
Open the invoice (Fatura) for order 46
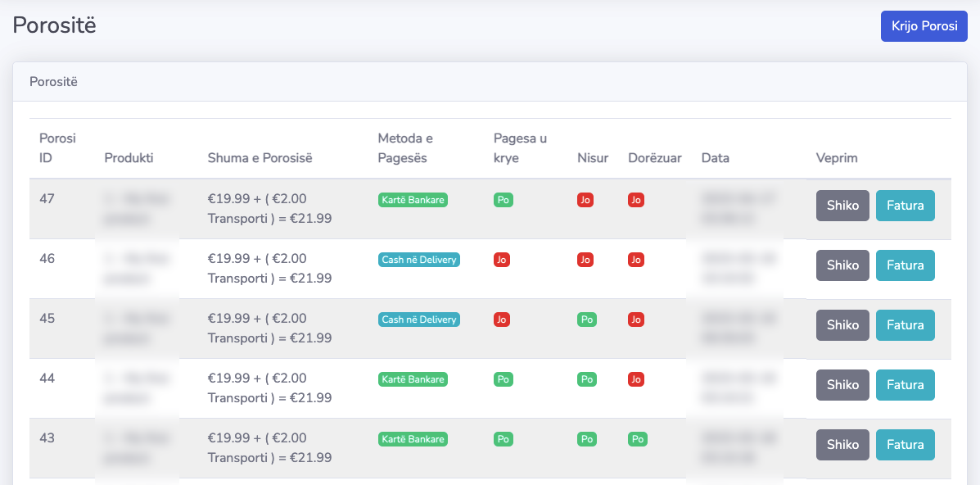tap(905, 265)
